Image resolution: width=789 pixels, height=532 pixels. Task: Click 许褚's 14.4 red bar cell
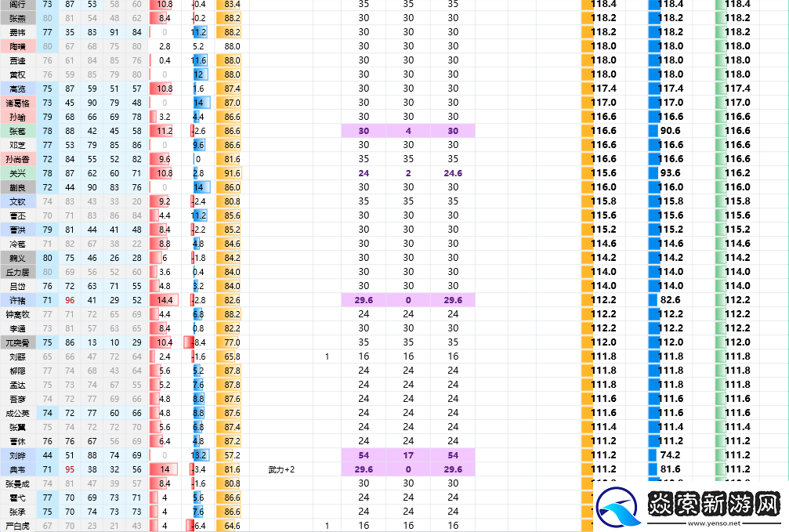tap(166, 300)
